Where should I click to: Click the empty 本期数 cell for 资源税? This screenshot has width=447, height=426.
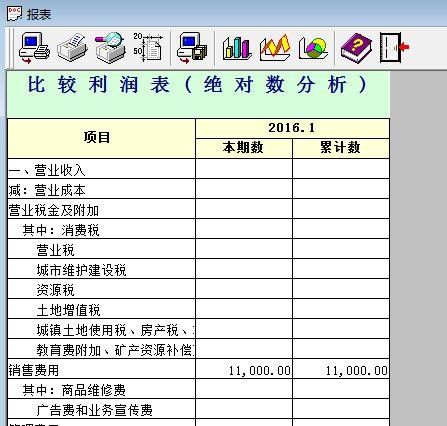coord(244,289)
